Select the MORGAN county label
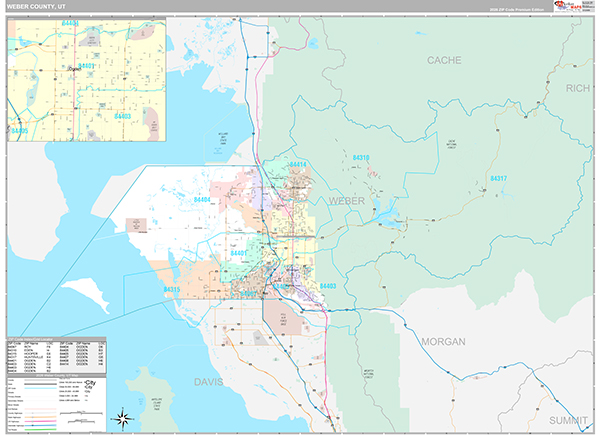 (x=443, y=342)
